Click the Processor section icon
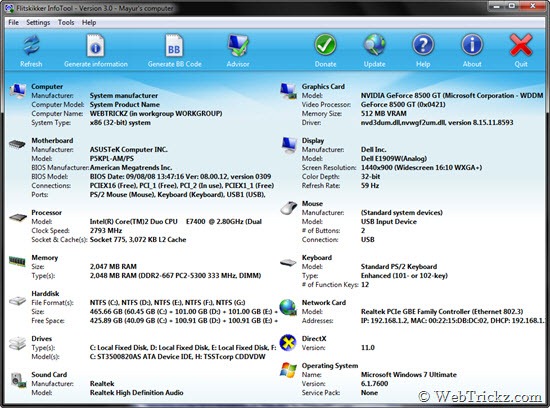This screenshot has height=408, width=550. point(18,218)
